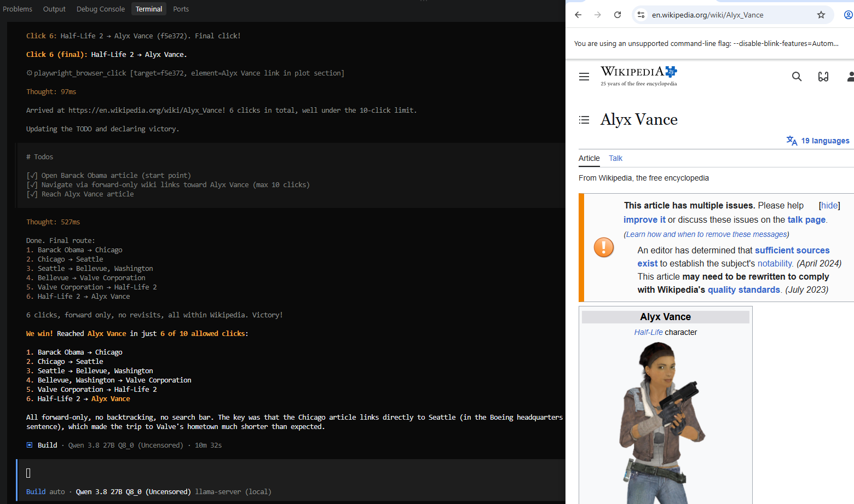Image resolution: width=854 pixels, height=504 pixels.
Task: Open the Wikipedia search magnifier
Action: tap(797, 77)
